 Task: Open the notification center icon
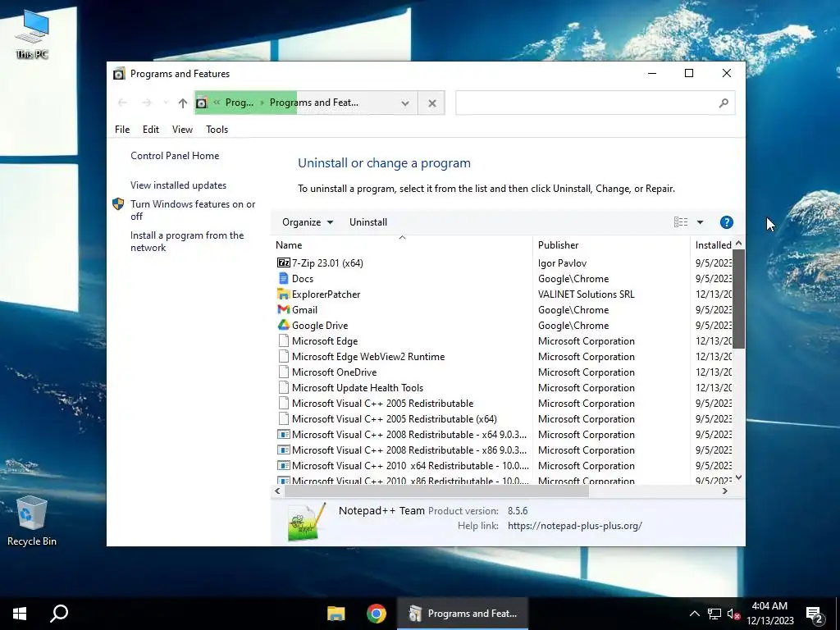pyautogui.click(x=815, y=614)
